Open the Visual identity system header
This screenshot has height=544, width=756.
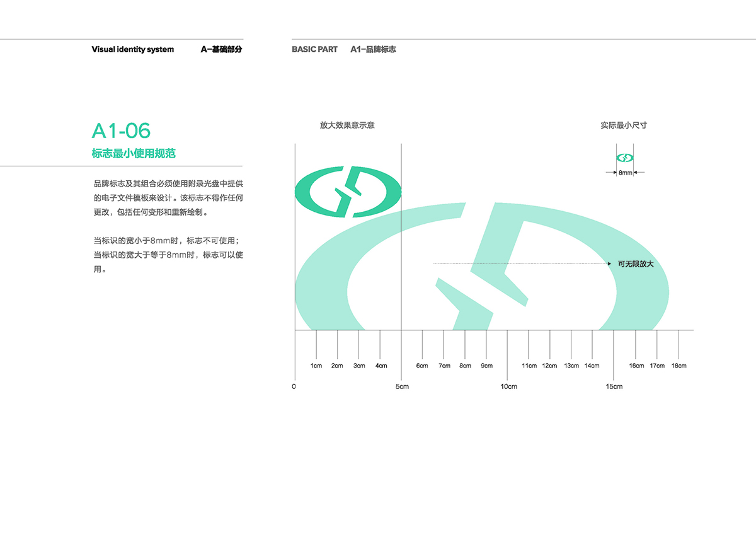(x=132, y=49)
